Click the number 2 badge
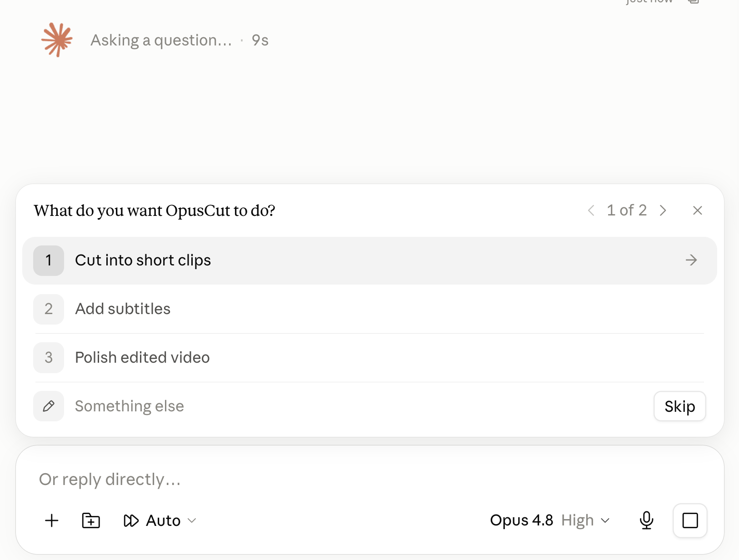This screenshot has width=739, height=560. pyautogui.click(x=49, y=309)
